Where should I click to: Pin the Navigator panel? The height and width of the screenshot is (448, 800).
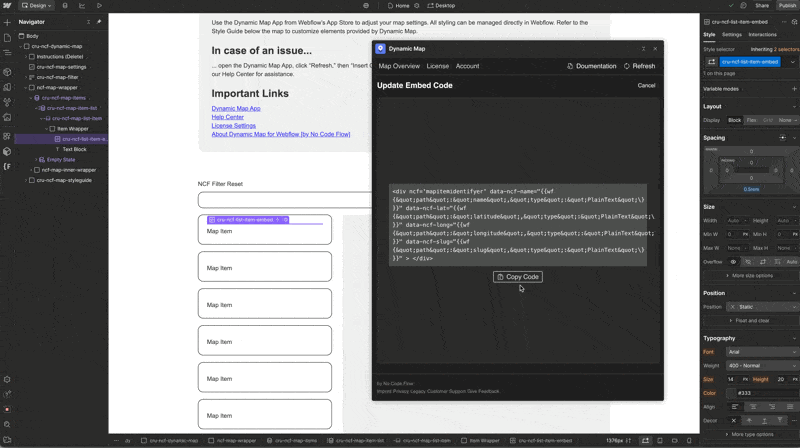pos(99,22)
